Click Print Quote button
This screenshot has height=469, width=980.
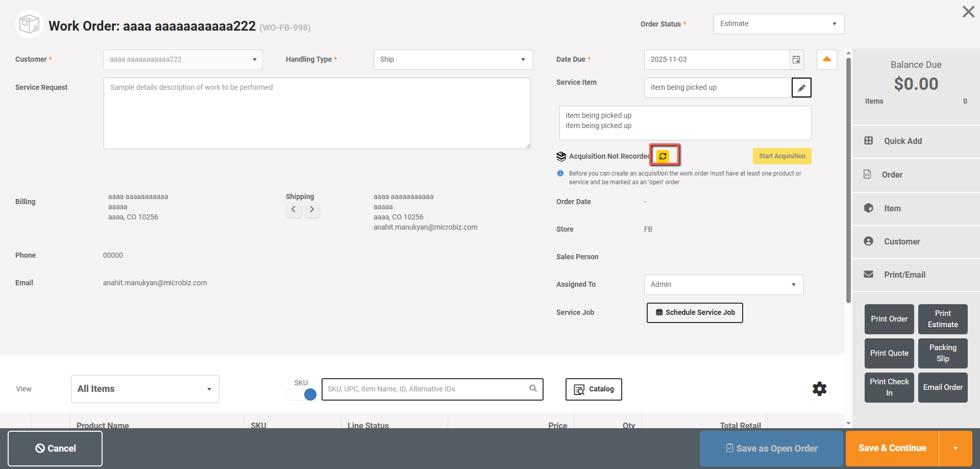(x=889, y=354)
